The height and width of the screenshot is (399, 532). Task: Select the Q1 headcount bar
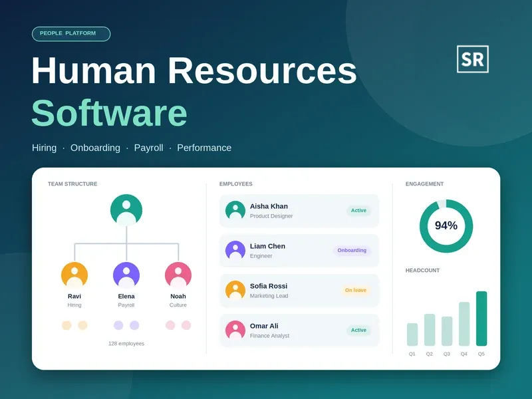pos(412,334)
